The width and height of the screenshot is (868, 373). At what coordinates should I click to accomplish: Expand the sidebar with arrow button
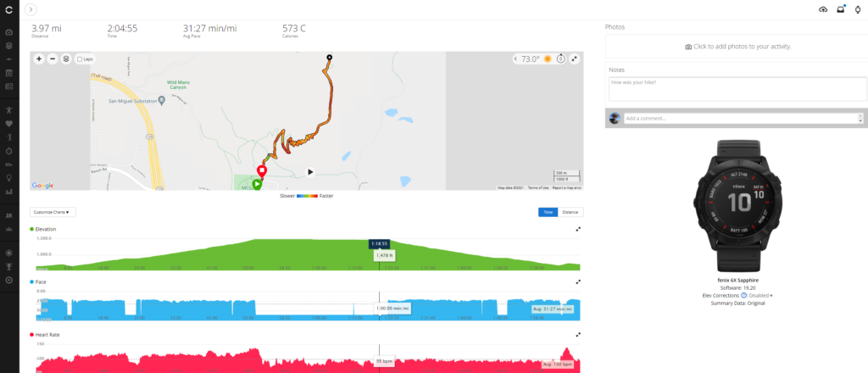(x=31, y=8)
